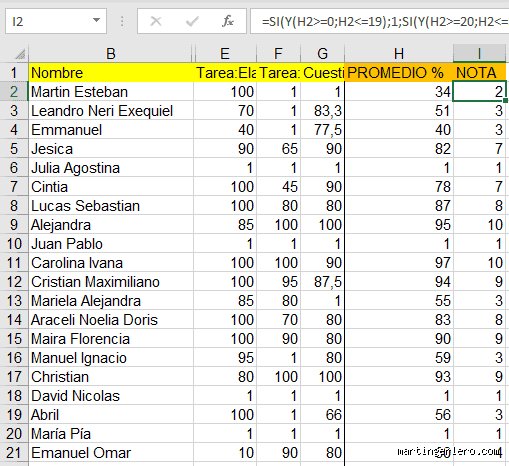Click the Tarea:Ela header in column E
509x466 pixels.
225,73
